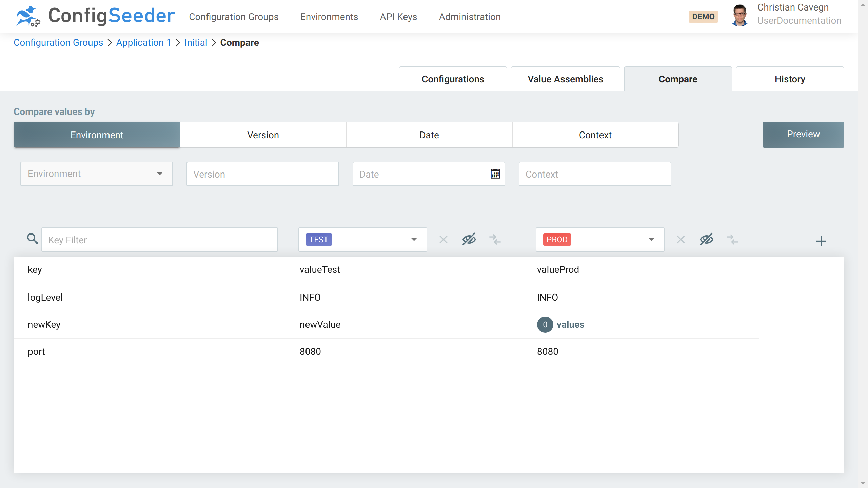Click swap arrows icon next to PROD

point(732,240)
